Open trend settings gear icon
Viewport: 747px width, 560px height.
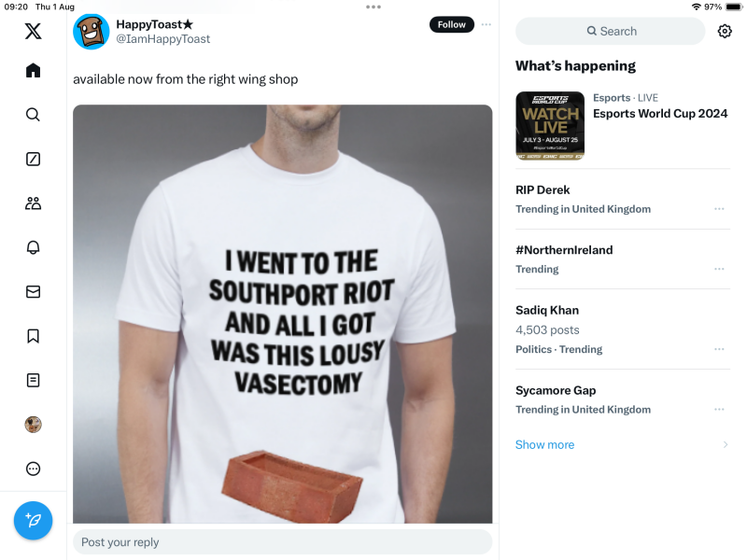point(725,31)
